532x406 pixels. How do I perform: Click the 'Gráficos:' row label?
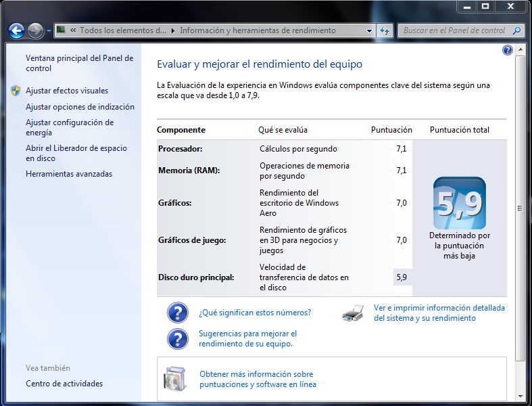pyautogui.click(x=174, y=203)
